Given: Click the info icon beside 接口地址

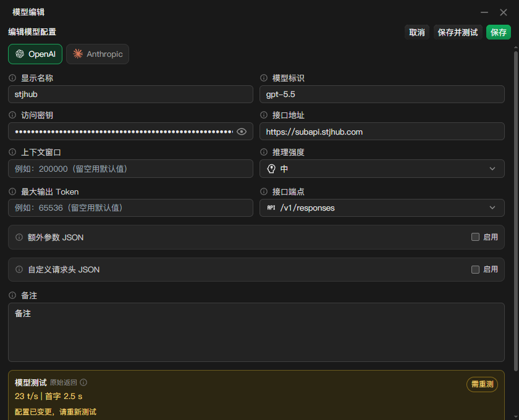Looking at the screenshot, I should click(x=264, y=115).
